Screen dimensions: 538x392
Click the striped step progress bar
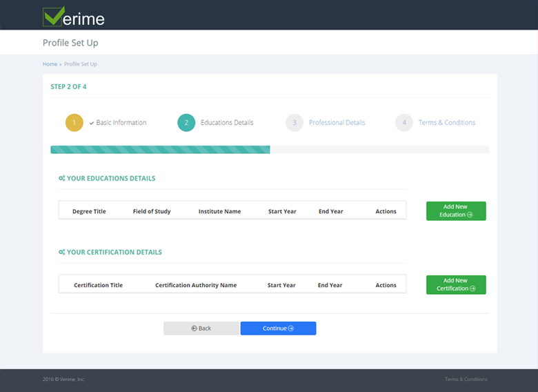[x=160, y=150]
